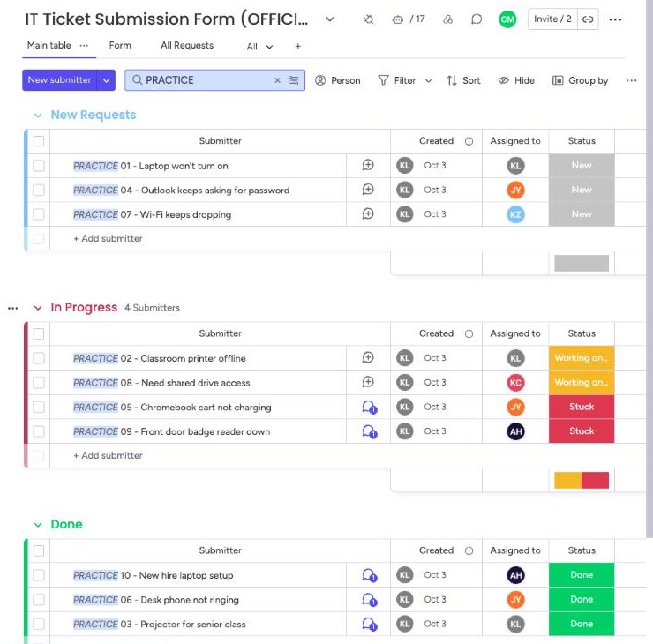Open New submitter button dropdown arrow
This screenshot has width=653, height=644.
(106, 80)
